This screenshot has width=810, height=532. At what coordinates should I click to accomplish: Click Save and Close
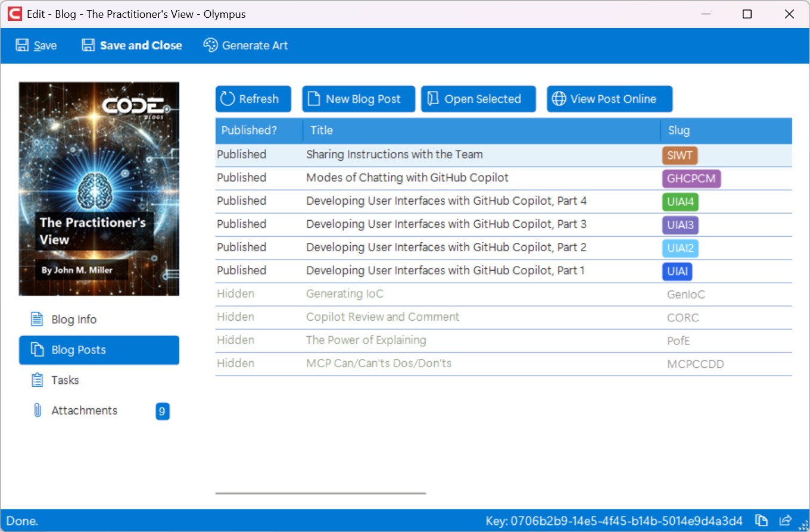(132, 46)
